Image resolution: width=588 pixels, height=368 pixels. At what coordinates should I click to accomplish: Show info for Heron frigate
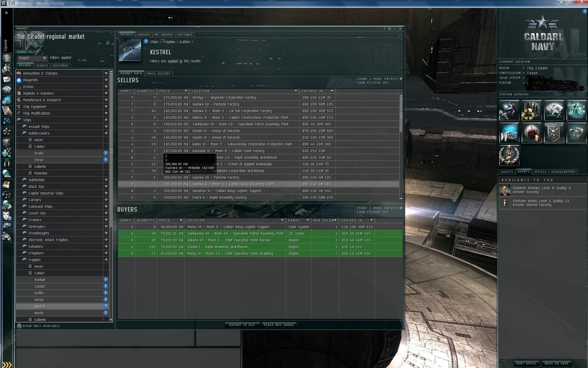[106, 300]
